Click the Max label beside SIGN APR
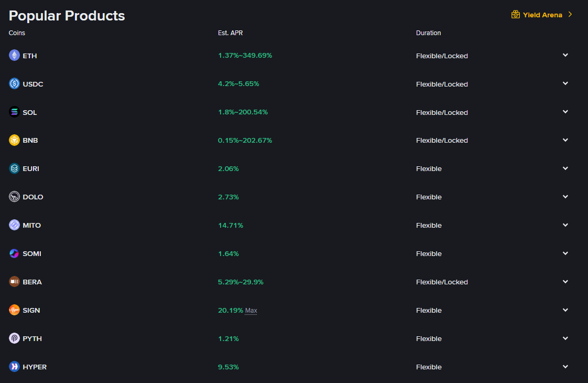Screen dimensions: 588x383 point(251,311)
